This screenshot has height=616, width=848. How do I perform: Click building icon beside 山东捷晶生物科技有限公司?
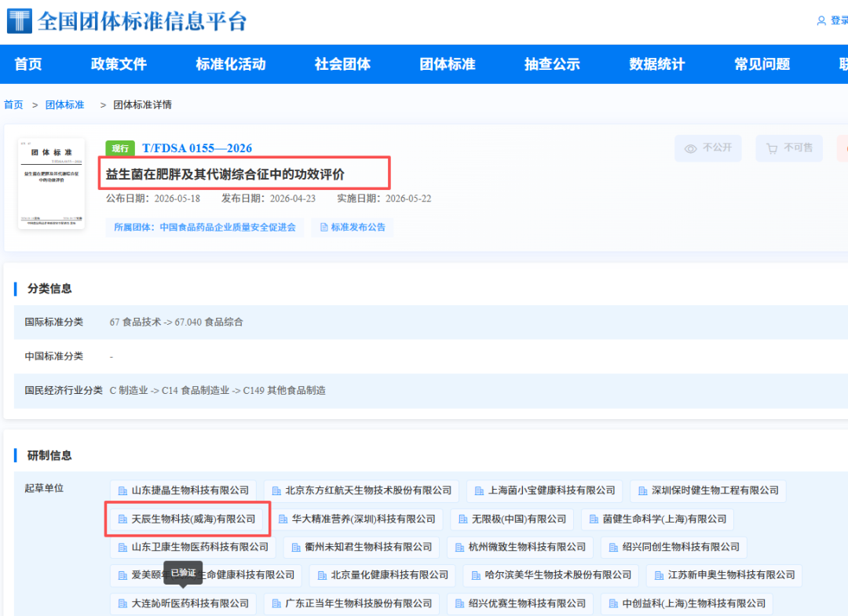(x=122, y=491)
